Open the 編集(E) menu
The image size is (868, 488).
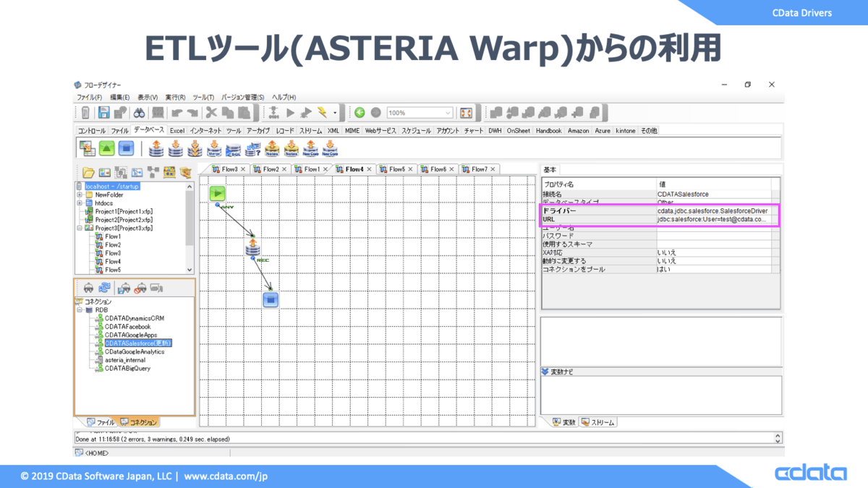[x=120, y=97]
